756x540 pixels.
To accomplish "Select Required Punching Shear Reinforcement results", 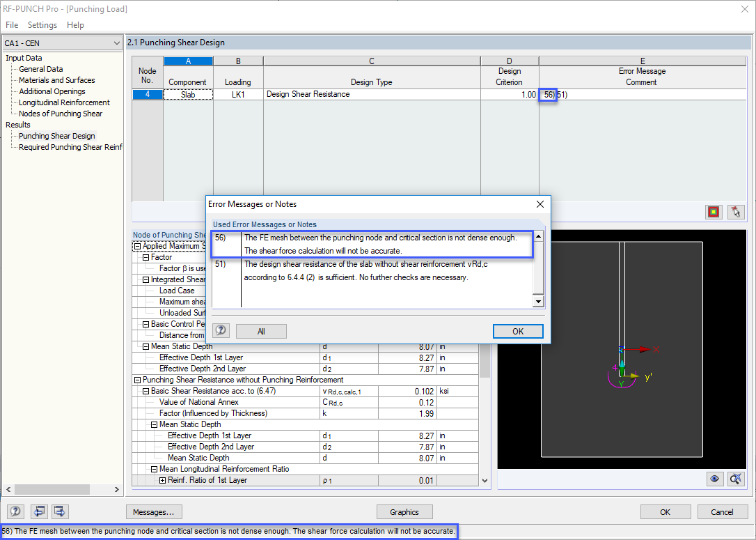I will click(66, 146).
